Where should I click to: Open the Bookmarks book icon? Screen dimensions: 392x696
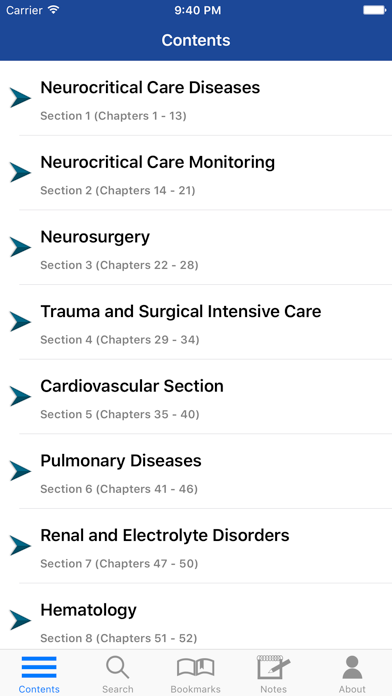pyautogui.click(x=195, y=668)
